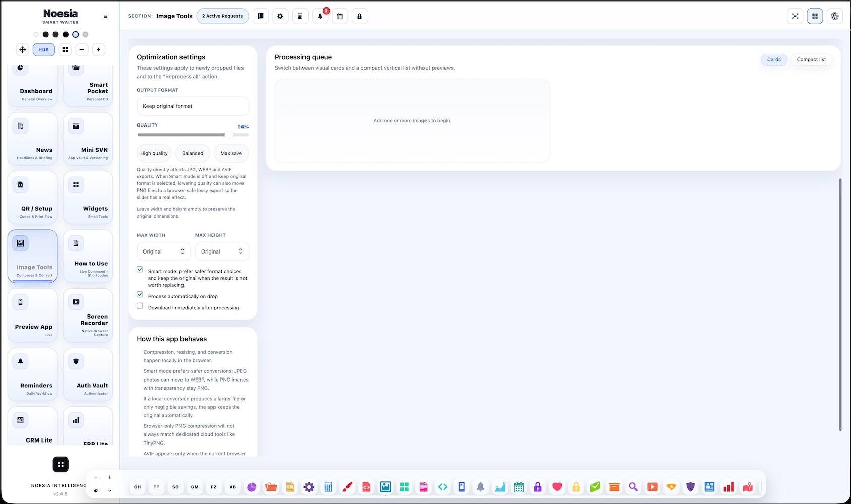Open the Output Format dropdown

coord(193,106)
